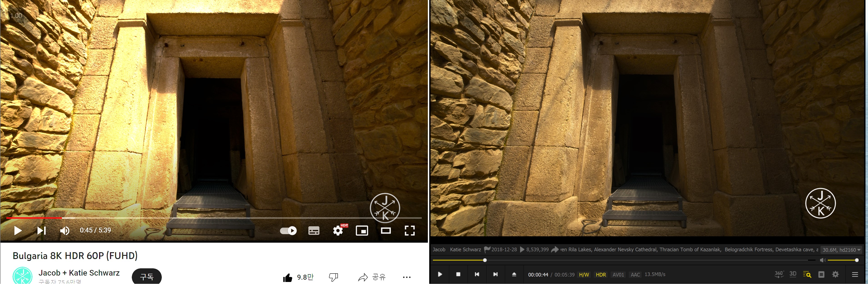
Task: Stop playback in PotPlayer
Action: [x=458, y=274]
